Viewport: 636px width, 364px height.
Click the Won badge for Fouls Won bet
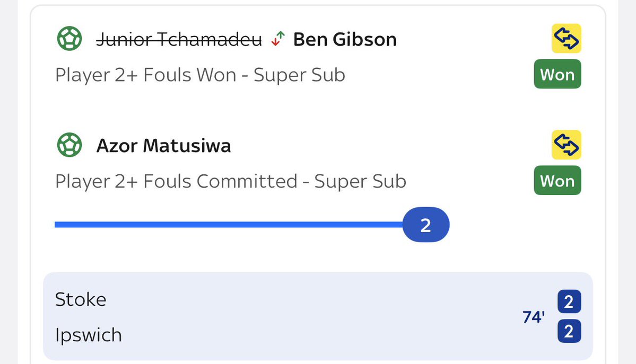[x=557, y=75]
